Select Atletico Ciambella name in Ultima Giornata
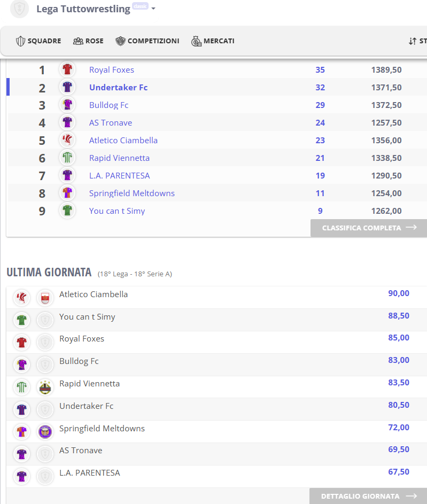The height and width of the screenshot is (504, 427). click(94, 294)
